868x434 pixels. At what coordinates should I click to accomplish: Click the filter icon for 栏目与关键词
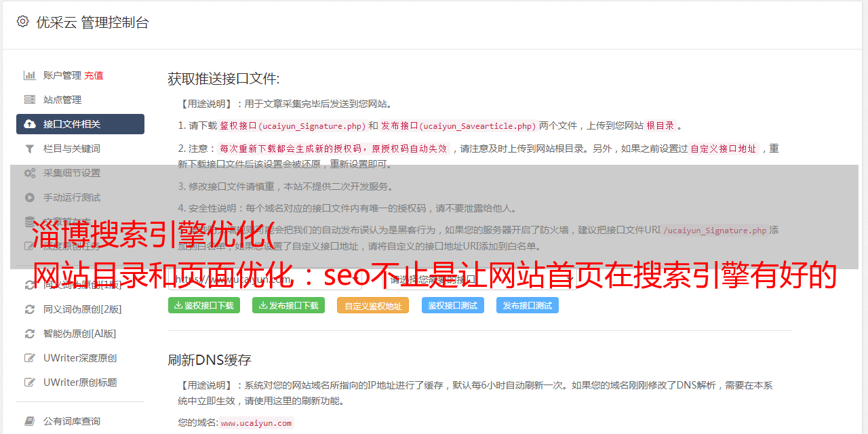30,149
